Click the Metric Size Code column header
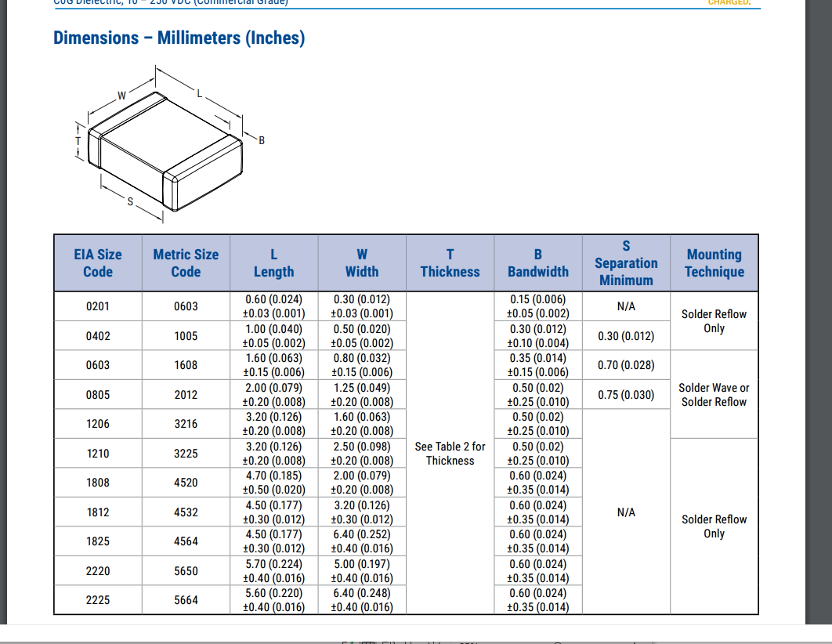The width and height of the screenshot is (832, 644). click(x=186, y=263)
